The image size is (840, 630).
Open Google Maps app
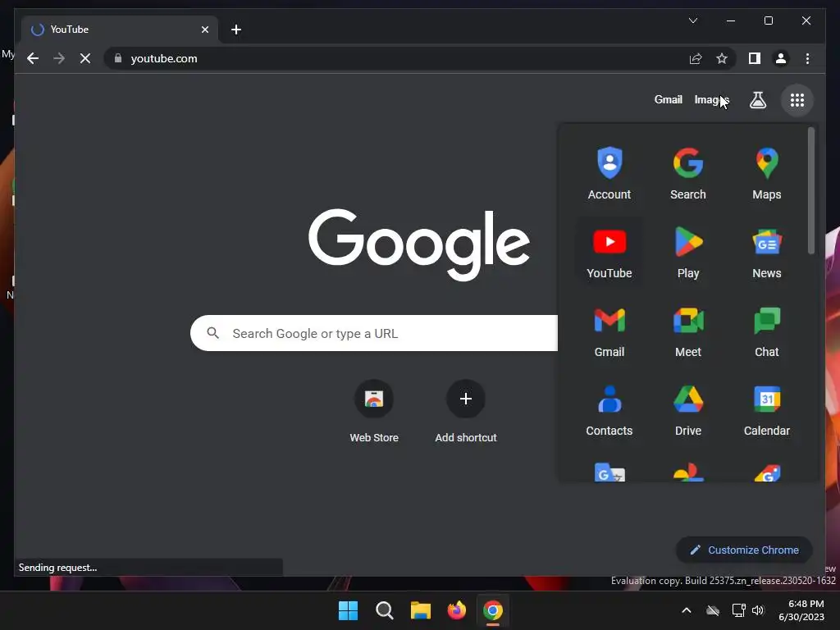click(x=767, y=173)
